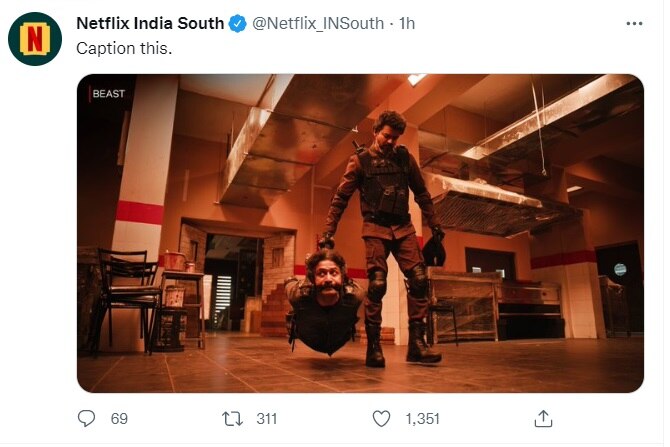Click the blue verified badge
The height and width of the screenshot is (447, 670).
[x=237, y=24]
